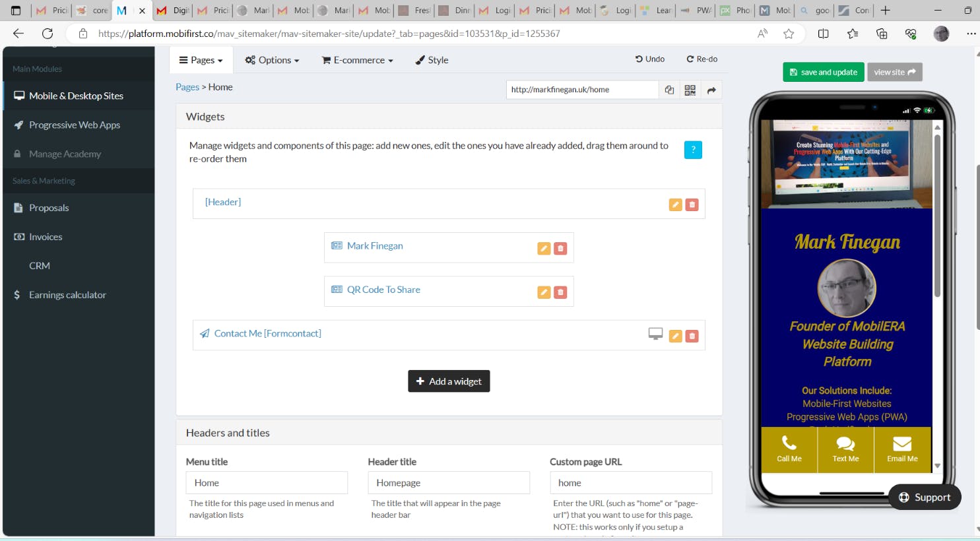
Task: Open Progressive Web Apps in sidebar
Action: (x=79, y=125)
